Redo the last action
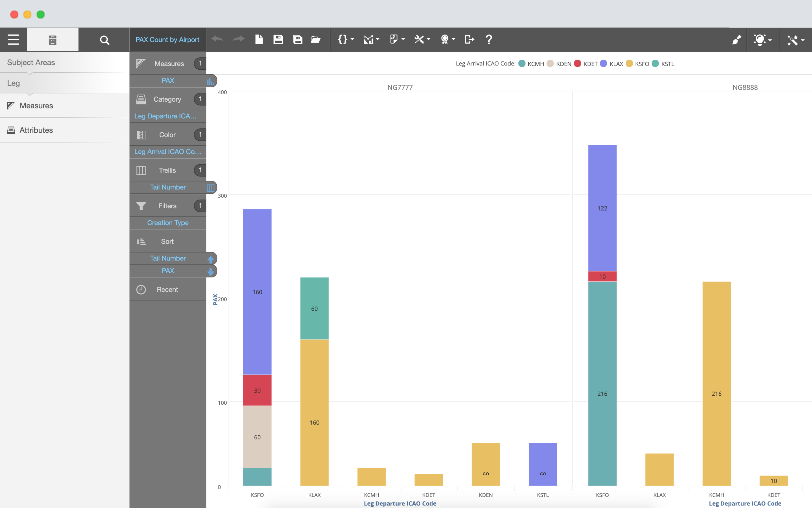The image size is (812, 508). 239,39
